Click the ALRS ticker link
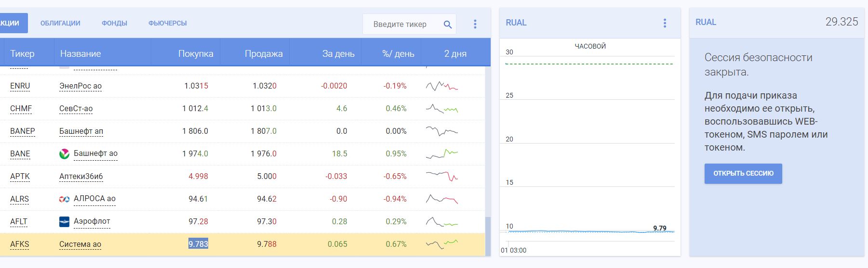The image size is (868, 268). click(19, 199)
